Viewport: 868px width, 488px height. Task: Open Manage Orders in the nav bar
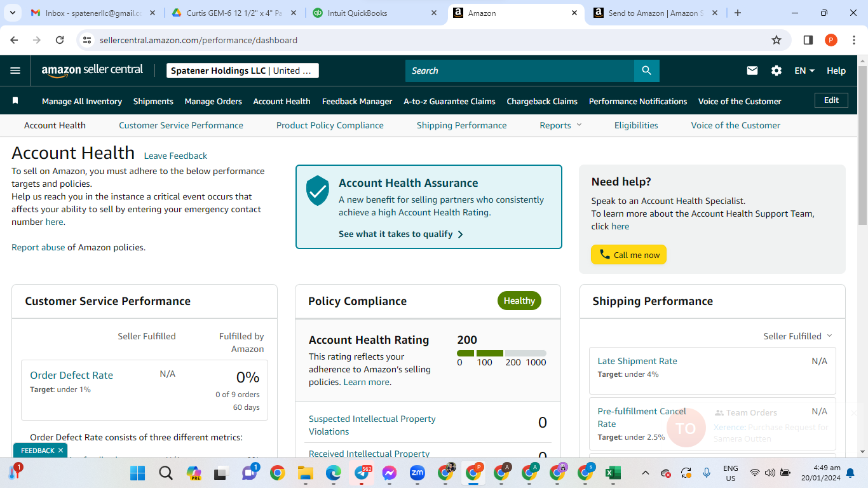click(x=214, y=101)
